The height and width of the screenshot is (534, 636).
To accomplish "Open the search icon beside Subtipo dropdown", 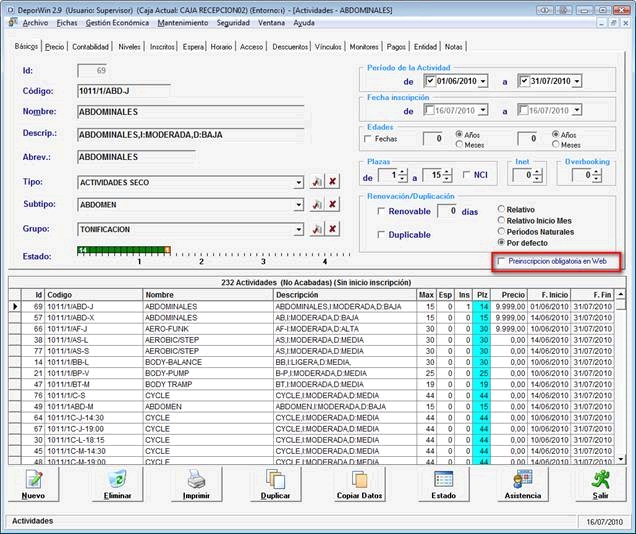I will (x=317, y=204).
